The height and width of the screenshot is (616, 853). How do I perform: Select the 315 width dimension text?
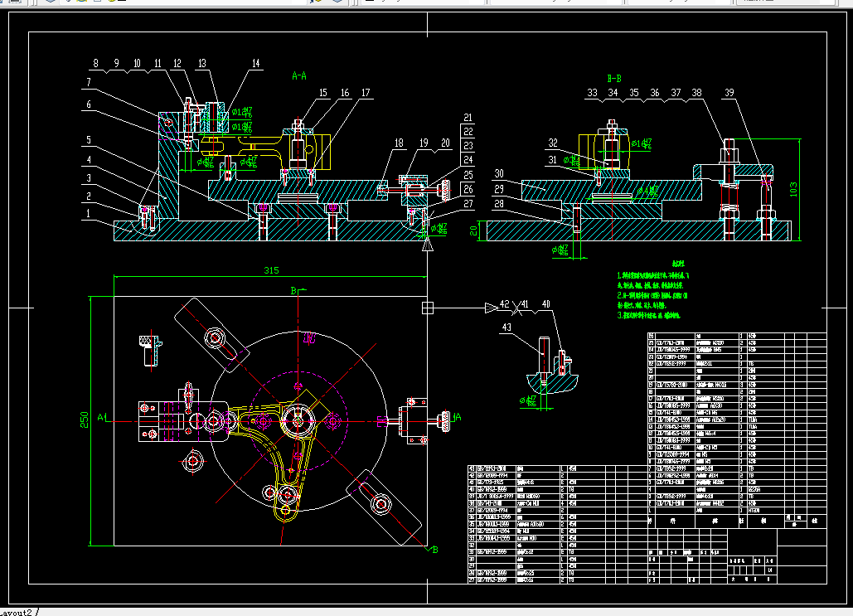tap(271, 270)
